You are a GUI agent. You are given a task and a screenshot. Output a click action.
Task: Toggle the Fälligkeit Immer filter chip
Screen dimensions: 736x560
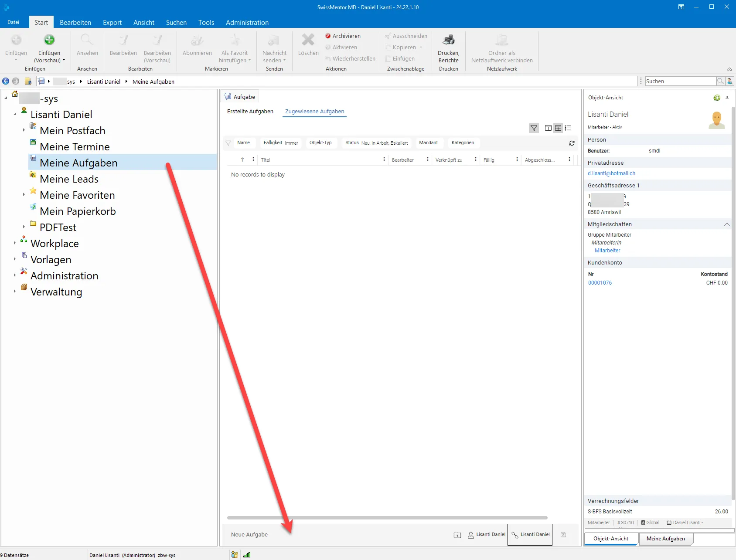click(x=281, y=143)
